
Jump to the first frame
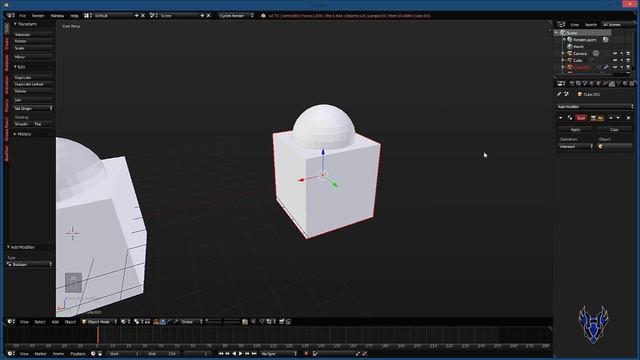[221, 353]
